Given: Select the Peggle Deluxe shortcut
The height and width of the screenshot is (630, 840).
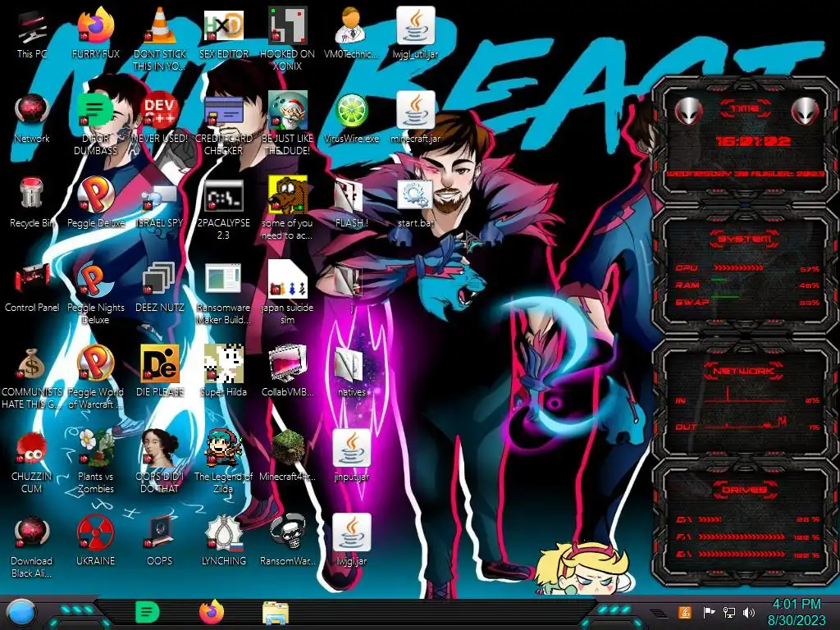Looking at the screenshot, I should [x=96, y=194].
